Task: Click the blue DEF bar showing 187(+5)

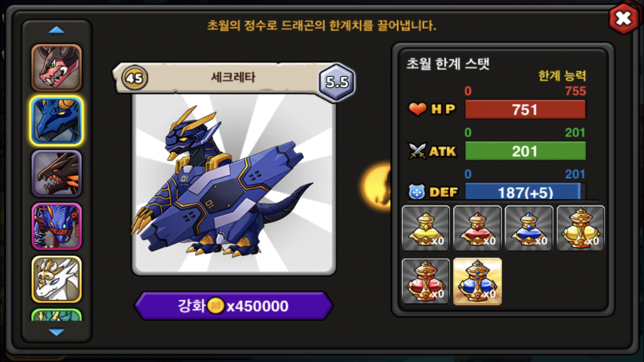Action: point(525,191)
